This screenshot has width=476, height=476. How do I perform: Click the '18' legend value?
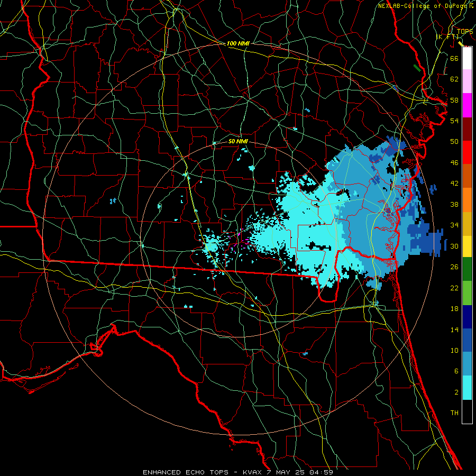pos(454,309)
